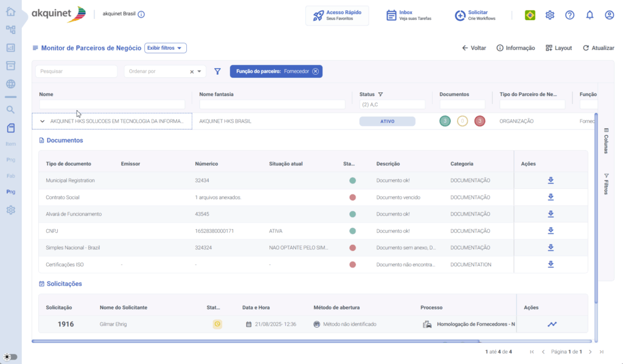Remove the Função do parceiro Fornecedor filter chip
Image resolution: width=623 pixels, height=364 pixels.
[x=316, y=72]
